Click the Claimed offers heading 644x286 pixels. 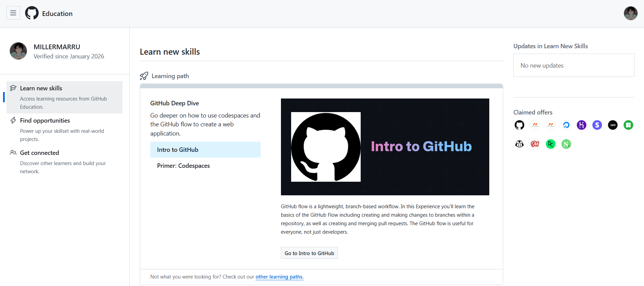[x=533, y=112]
